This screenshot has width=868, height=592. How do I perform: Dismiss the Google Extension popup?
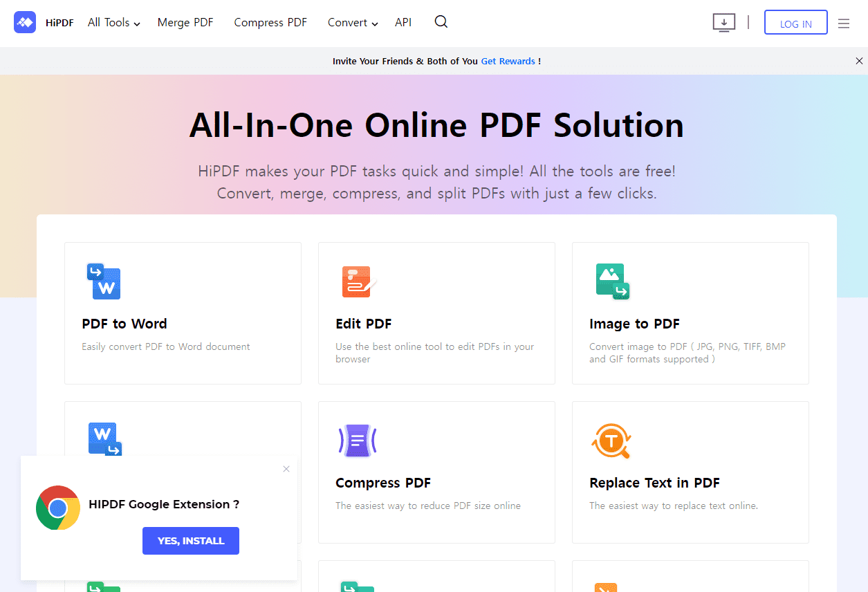(x=286, y=469)
